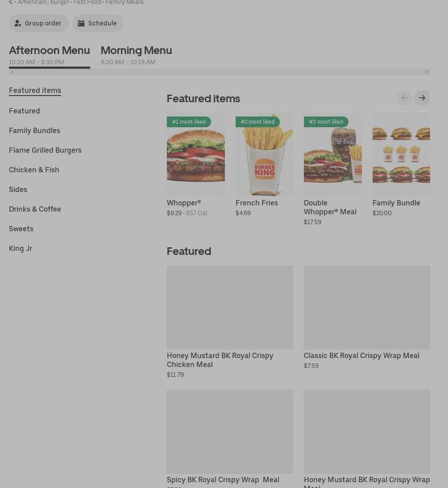Open the Whopper item image
The image size is (448, 488).
coord(196,154)
